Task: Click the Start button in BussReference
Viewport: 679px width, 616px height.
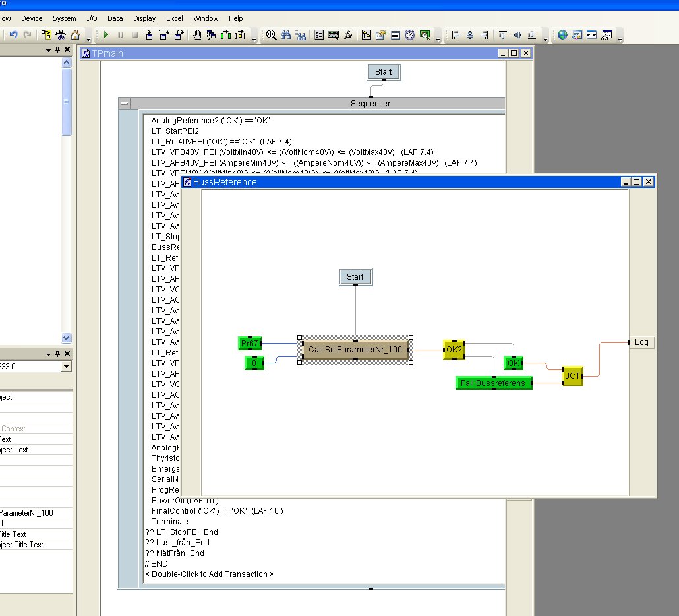Action: pyautogui.click(x=355, y=277)
